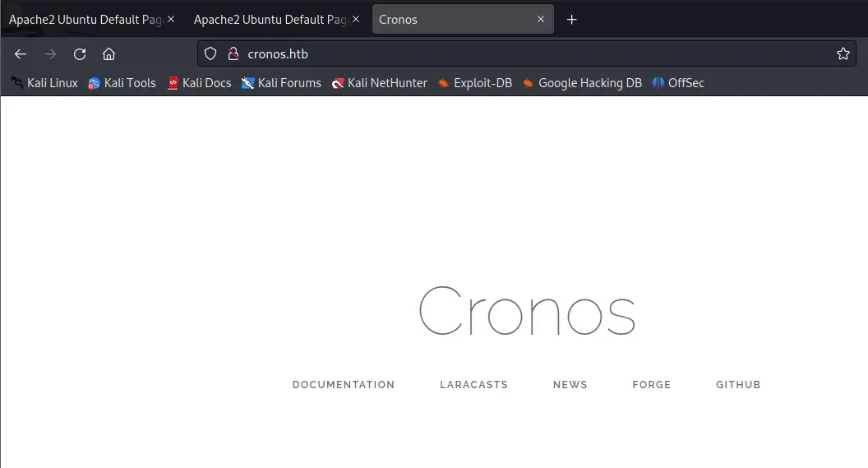Open the tracking protection shield icon

210,53
